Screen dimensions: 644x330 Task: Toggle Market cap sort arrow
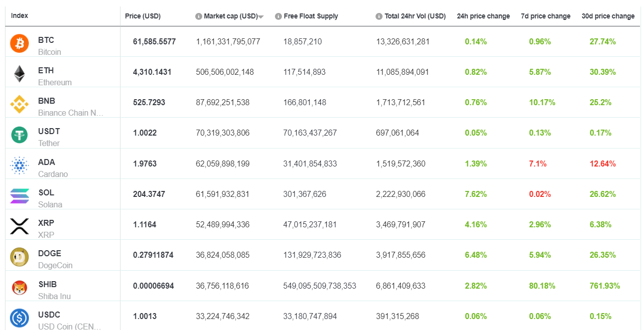(x=261, y=17)
